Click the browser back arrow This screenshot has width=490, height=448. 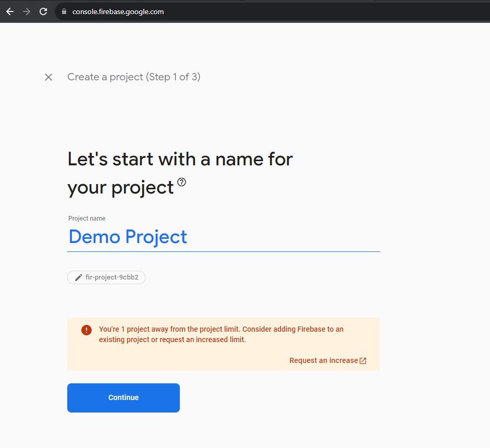pyautogui.click(x=10, y=11)
